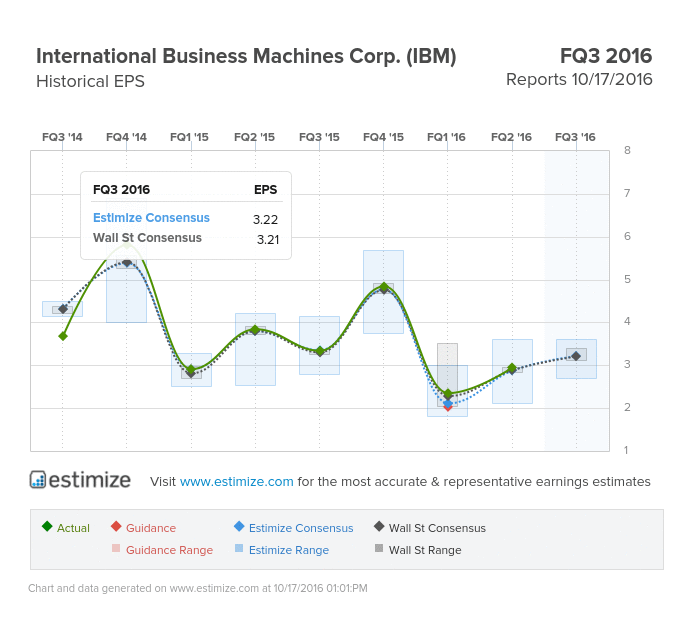Click the Wall St Range legend gray square
685x620 pixels.
[379, 548]
